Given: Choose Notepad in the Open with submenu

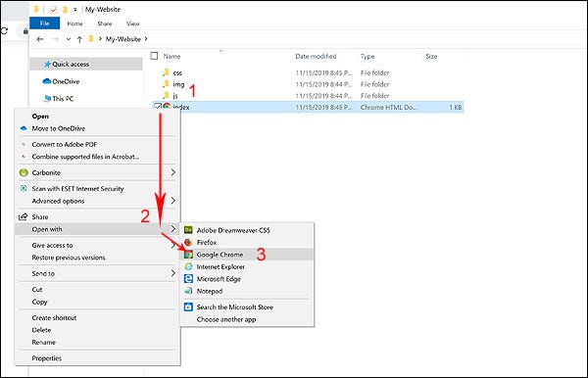Looking at the screenshot, I should tap(246, 291).
